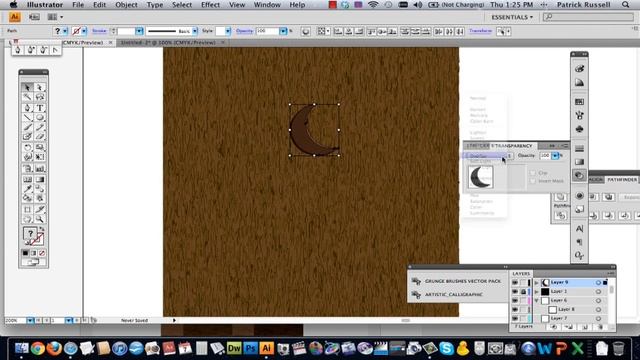Open the Character panel icon in dock

click(579, 229)
